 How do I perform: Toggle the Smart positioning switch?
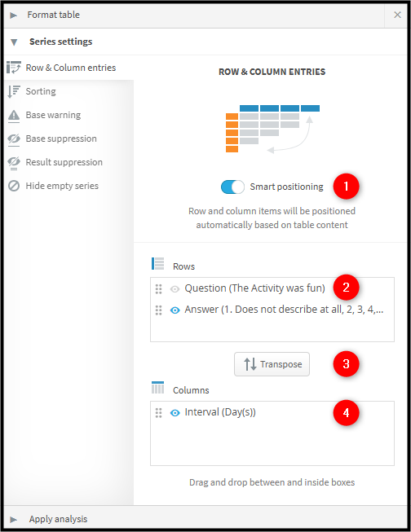[232, 187]
